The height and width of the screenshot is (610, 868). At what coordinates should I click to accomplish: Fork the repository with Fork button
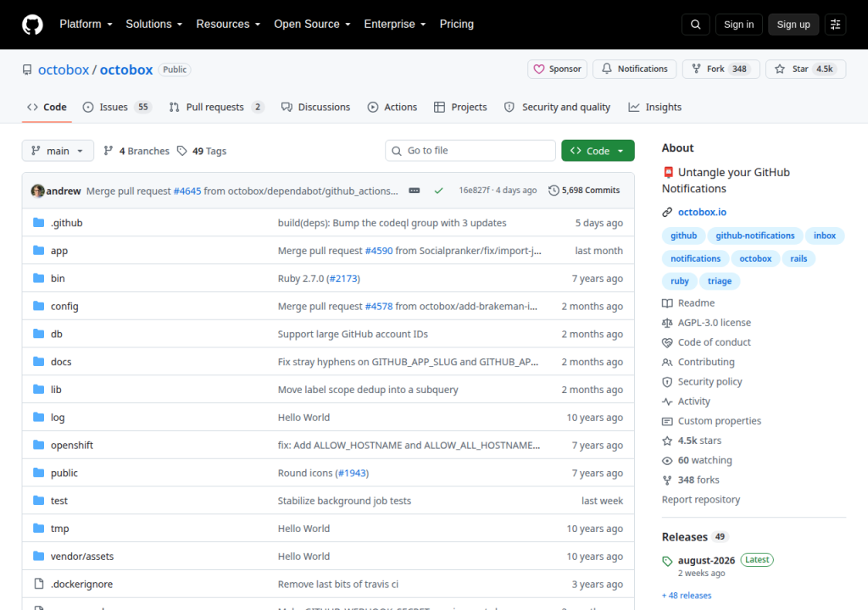click(x=721, y=69)
